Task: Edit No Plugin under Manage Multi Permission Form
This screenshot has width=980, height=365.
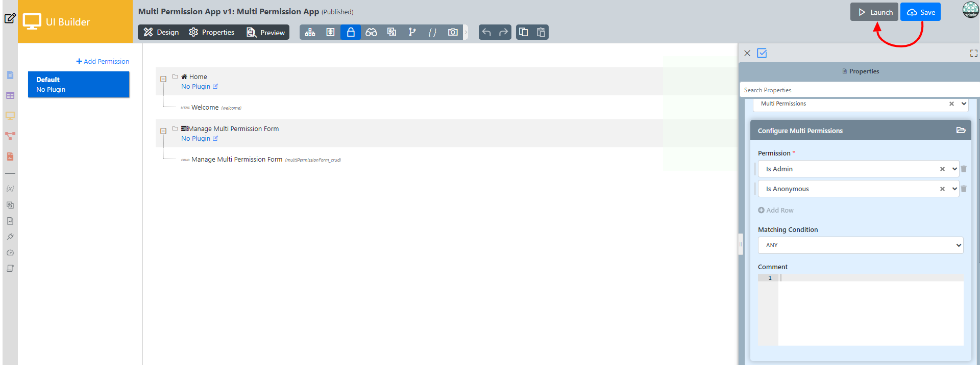Action: [199, 139]
